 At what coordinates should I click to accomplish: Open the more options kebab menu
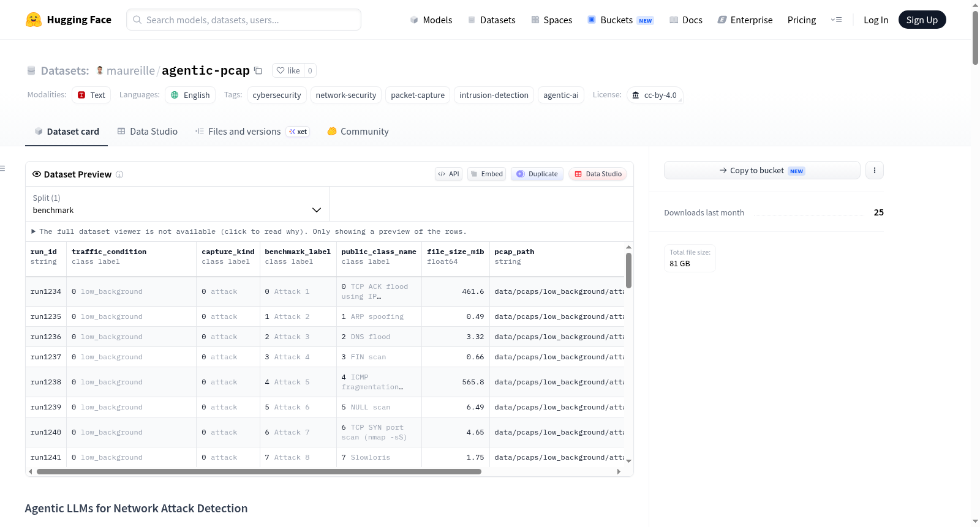coord(875,170)
